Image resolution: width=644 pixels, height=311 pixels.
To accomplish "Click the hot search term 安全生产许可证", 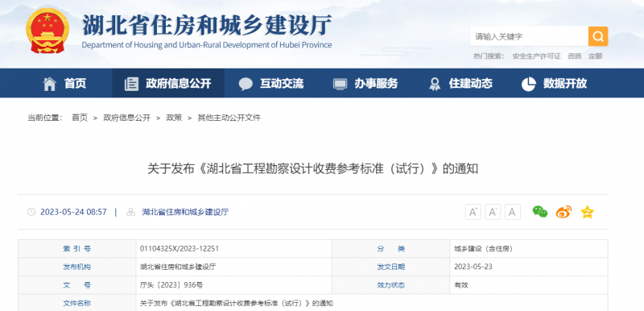I will tap(536, 56).
